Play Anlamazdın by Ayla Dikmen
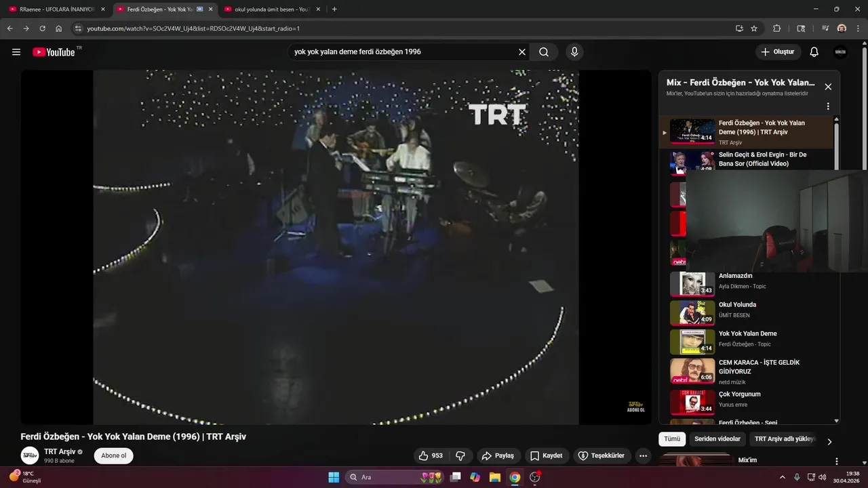 click(x=746, y=283)
